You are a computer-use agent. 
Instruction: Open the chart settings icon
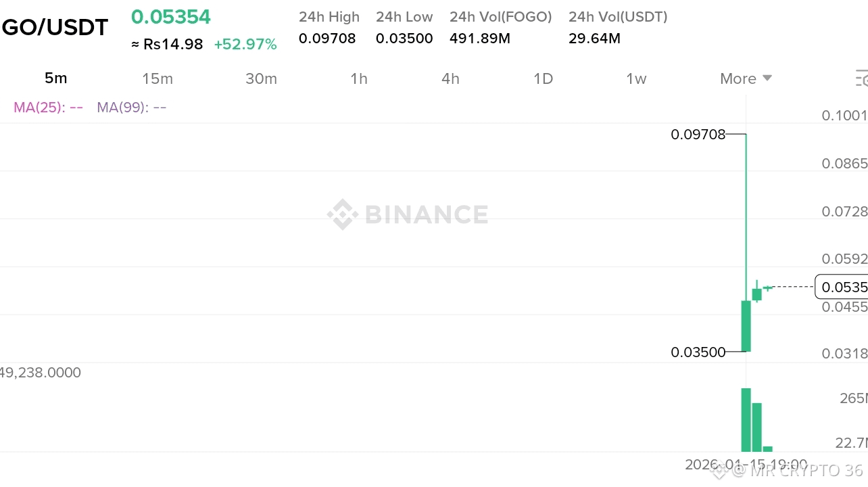tap(861, 78)
